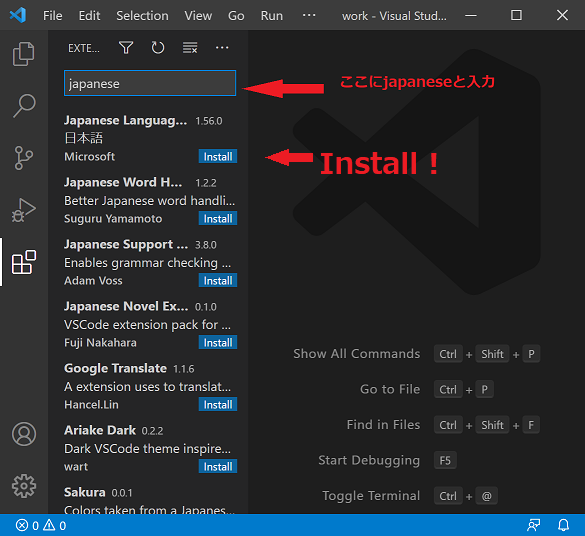585x536 pixels.
Task: Select Sakura extension entry
Action: [149, 500]
